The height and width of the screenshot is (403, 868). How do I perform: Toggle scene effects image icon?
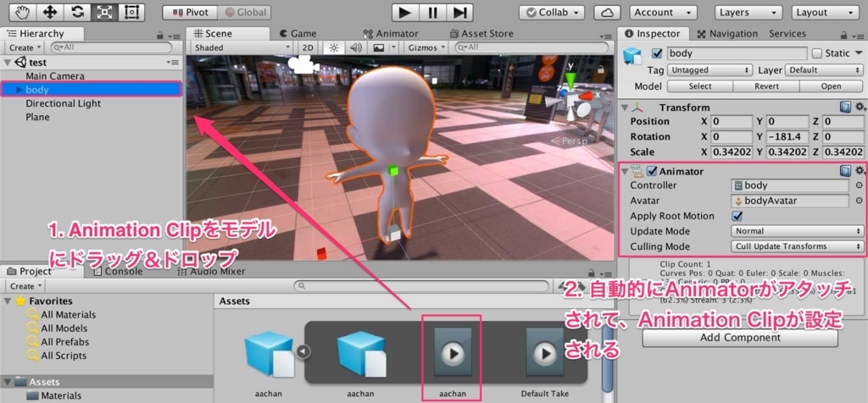click(379, 47)
